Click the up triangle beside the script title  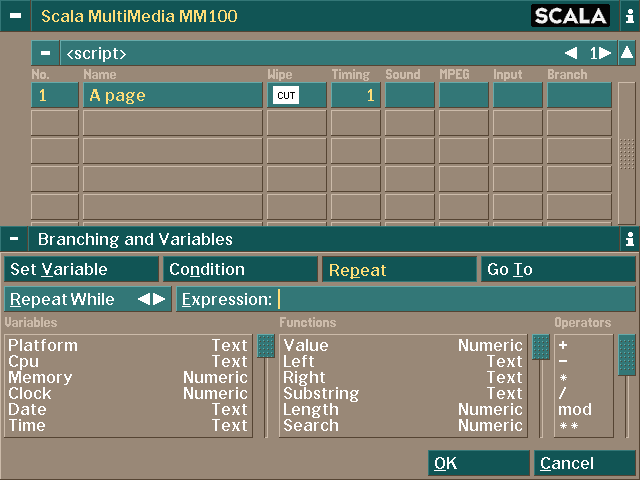point(627,53)
